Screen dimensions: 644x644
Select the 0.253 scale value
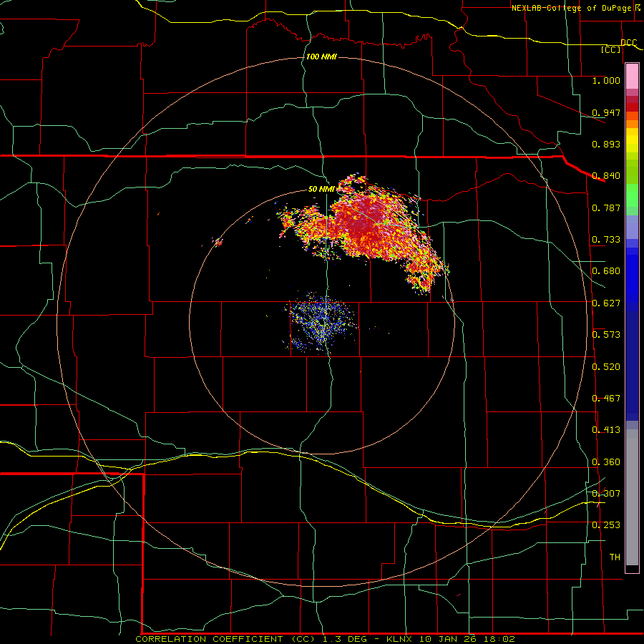606,525
